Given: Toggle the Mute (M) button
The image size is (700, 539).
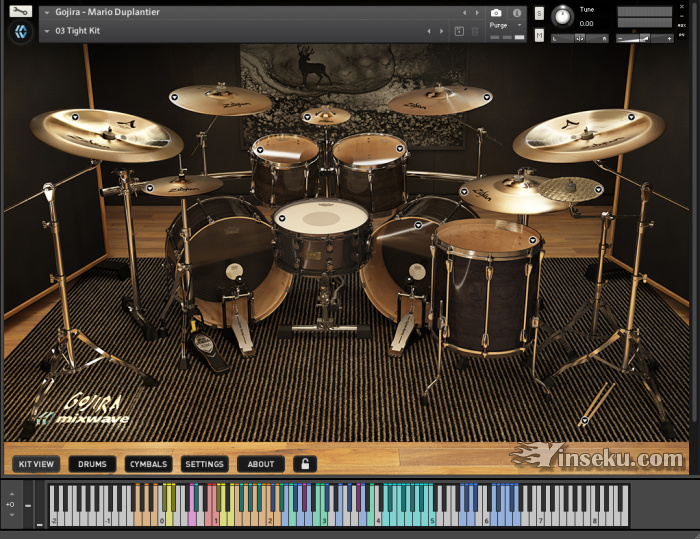Looking at the screenshot, I should coord(540,35).
